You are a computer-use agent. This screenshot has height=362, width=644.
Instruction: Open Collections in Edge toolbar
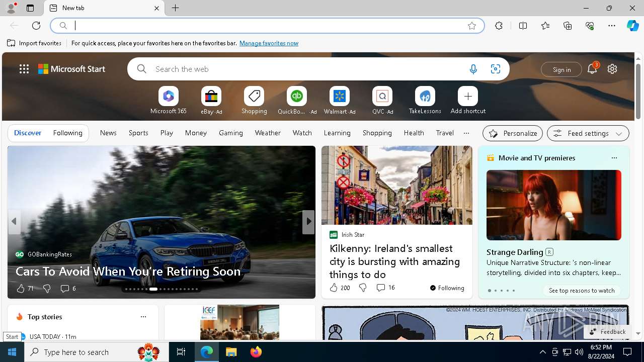coord(568,26)
